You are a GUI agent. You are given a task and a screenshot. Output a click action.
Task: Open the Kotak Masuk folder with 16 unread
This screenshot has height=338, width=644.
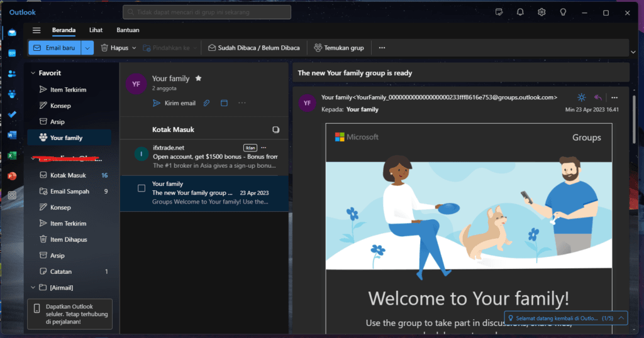(69, 175)
